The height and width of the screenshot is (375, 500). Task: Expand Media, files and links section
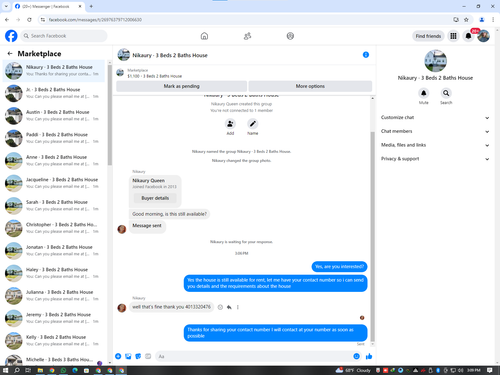point(435,145)
